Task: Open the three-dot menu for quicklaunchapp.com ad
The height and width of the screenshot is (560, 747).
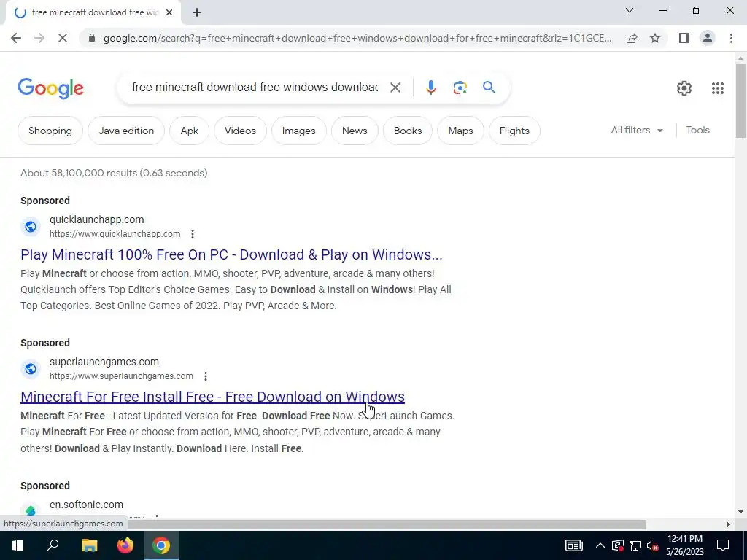Action: click(x=193, y=234)
